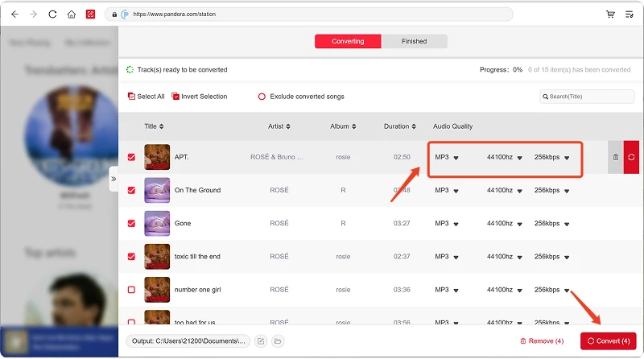Switch to the Converting tab
This screenshot has height=359, width=644.
point(348,42)
